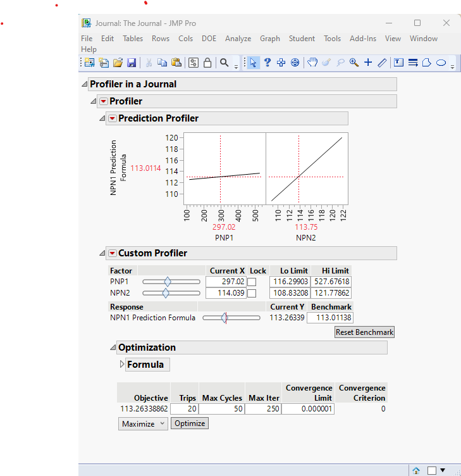
Task: Open the Analyze menu
Action: click(x=238, y=39)
